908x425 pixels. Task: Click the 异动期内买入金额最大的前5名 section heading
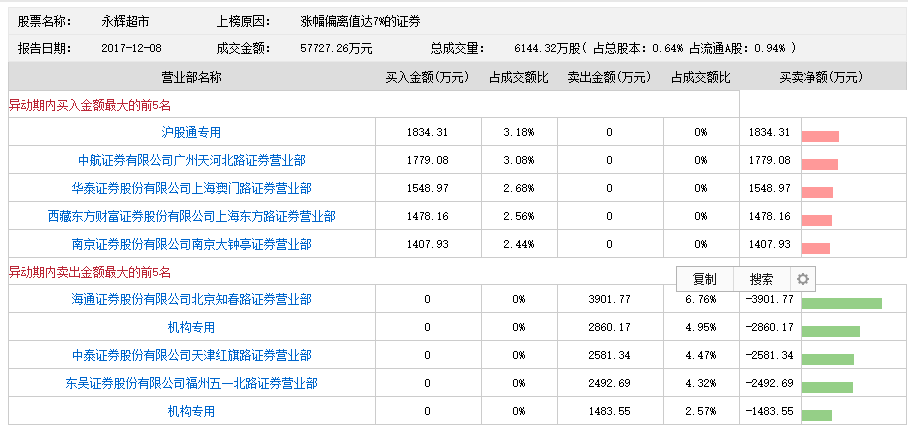(90, 105)
